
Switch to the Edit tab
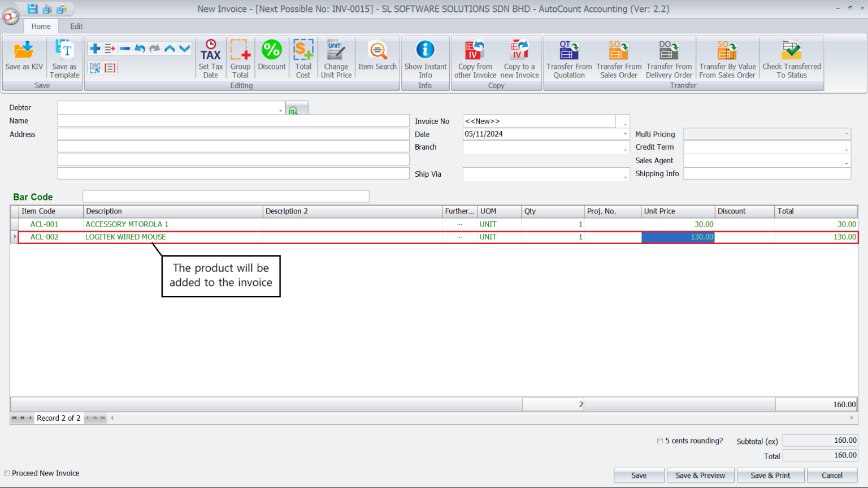pyautogui.click(x=76, y=26)
